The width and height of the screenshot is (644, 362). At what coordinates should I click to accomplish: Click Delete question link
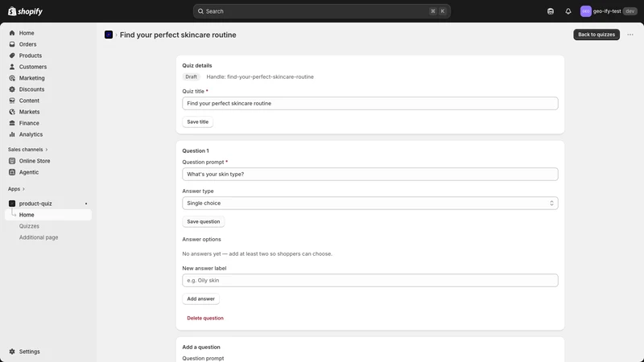(x=205, y=318)
